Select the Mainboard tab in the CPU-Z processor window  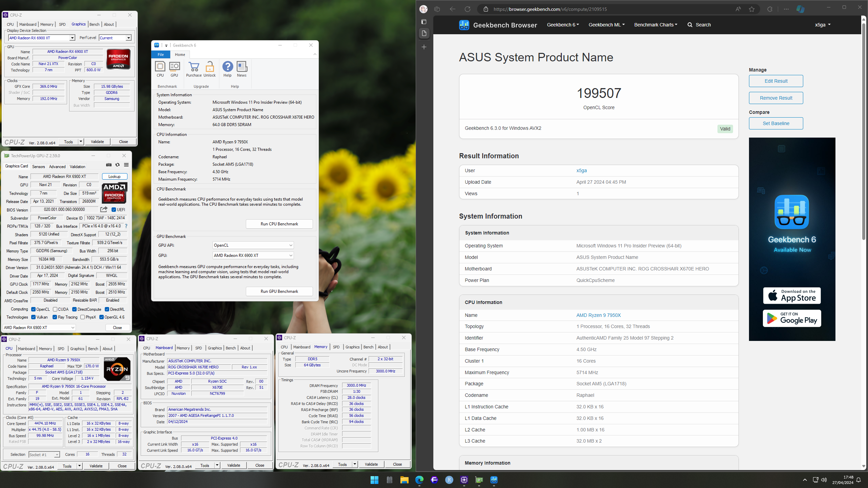(26, 349)
